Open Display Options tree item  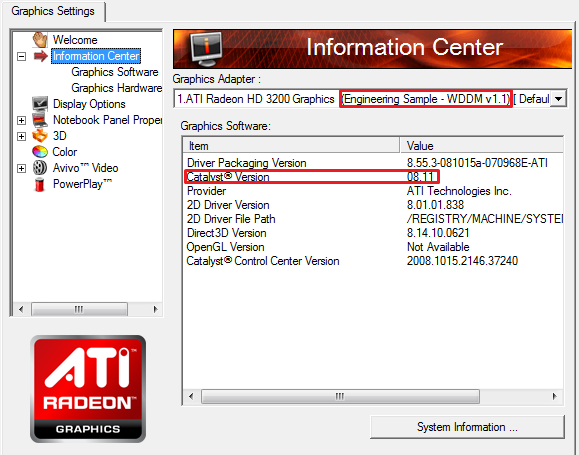[89, 104]
